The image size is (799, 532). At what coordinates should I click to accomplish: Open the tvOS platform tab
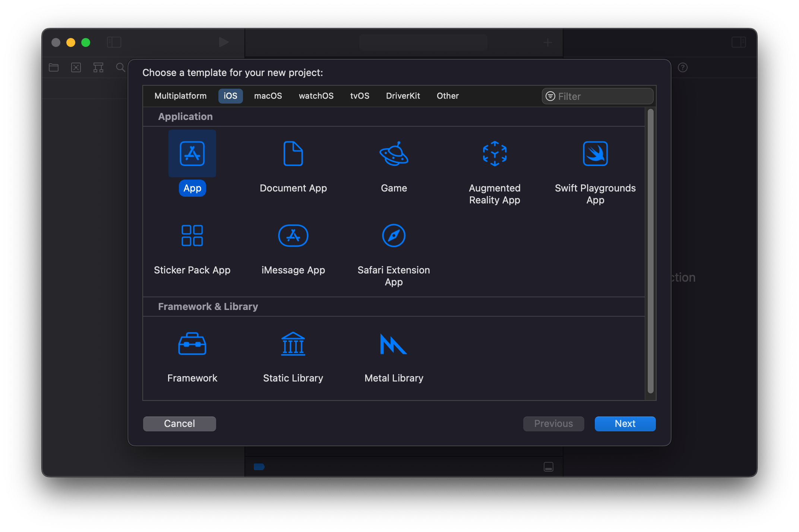coord(360,96)
